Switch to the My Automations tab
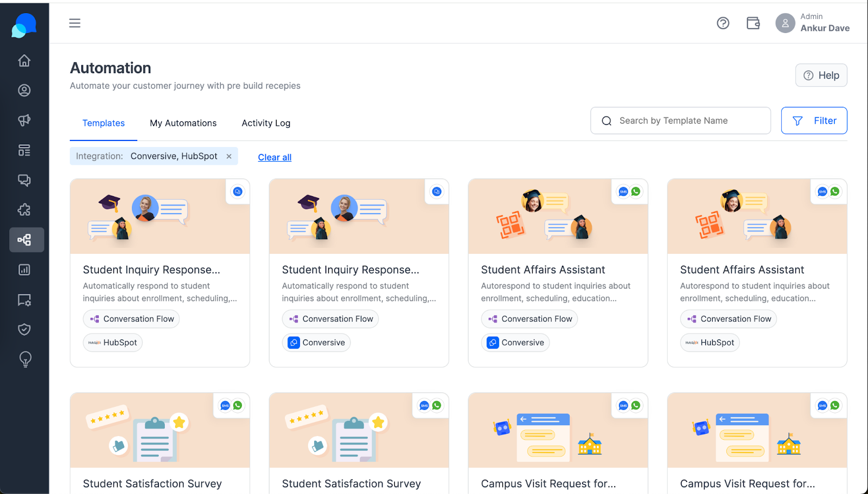 click(183, 123)
